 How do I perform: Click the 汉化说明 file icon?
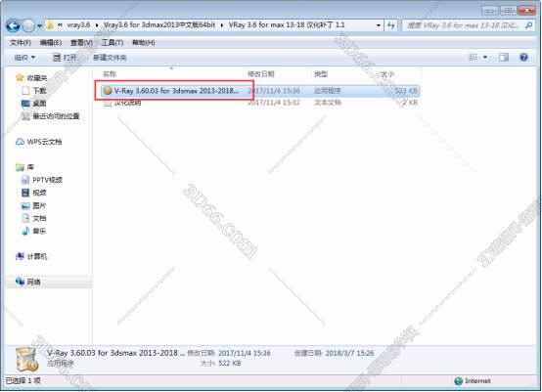click(108, 103)
